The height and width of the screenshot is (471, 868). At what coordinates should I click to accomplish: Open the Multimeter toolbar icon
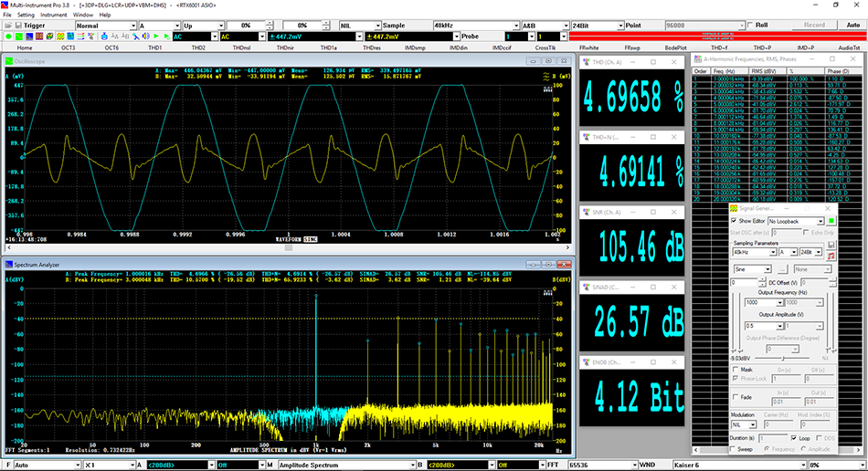click(39, 37)
